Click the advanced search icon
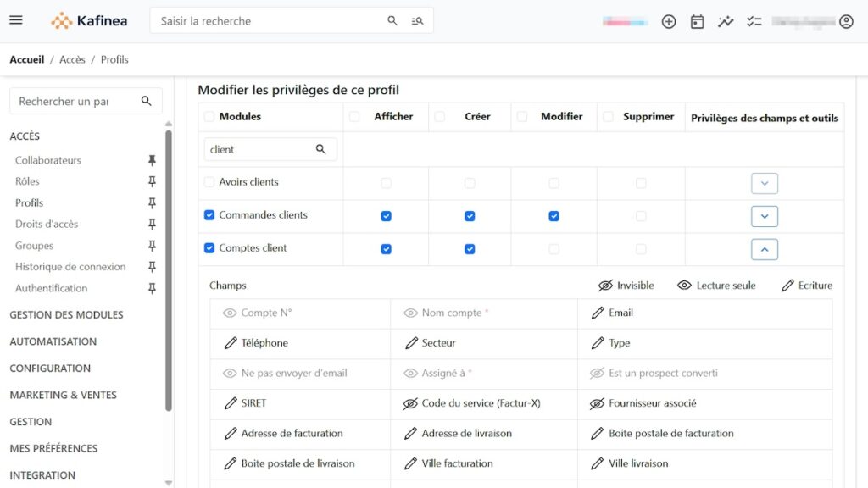The height and width of the screenshot is (488, 868). [417, 21]
